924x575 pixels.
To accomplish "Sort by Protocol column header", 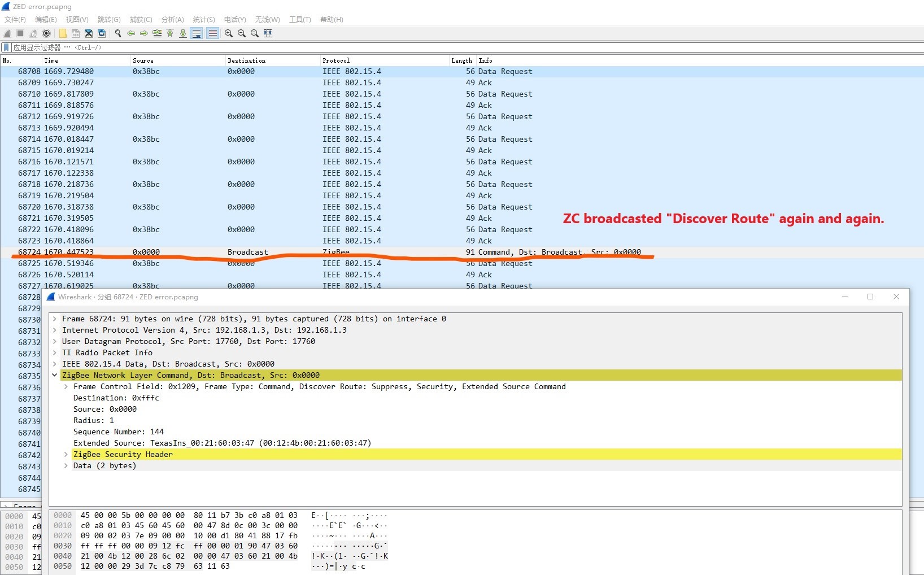I will [385, 60].
